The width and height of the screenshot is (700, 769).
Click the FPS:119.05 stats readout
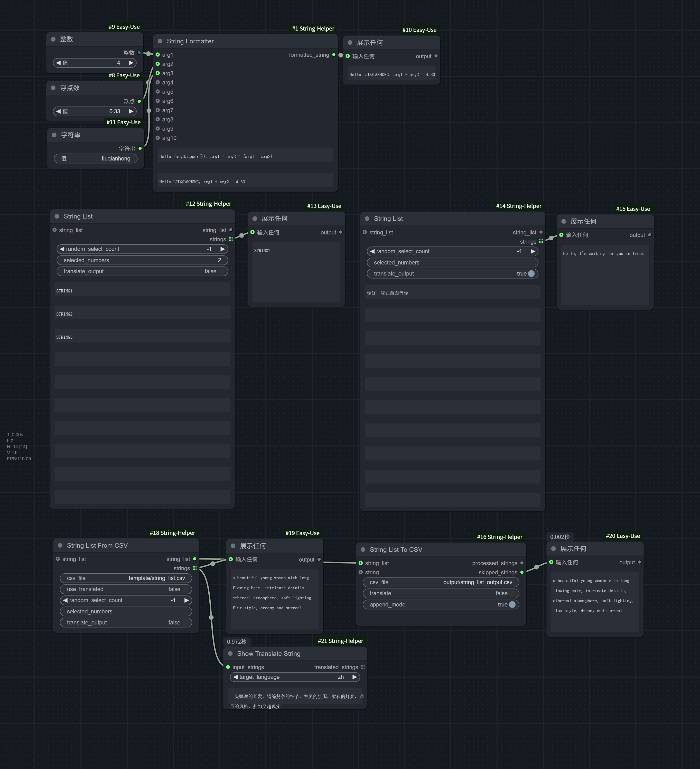tap(19, 459)
